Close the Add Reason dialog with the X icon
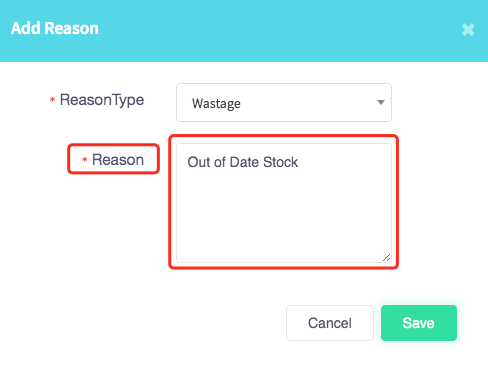The width and height of the screenshot is (488, 378). tap(468, 30)
